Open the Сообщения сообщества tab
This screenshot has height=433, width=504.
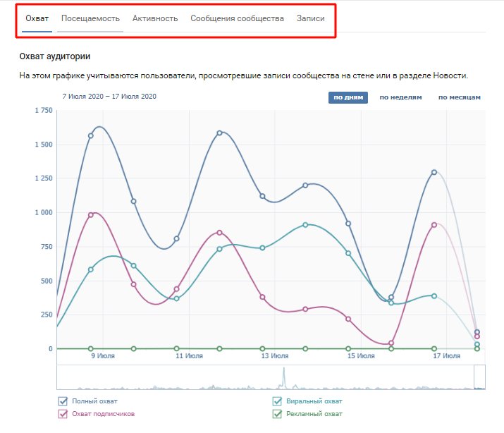237,18
